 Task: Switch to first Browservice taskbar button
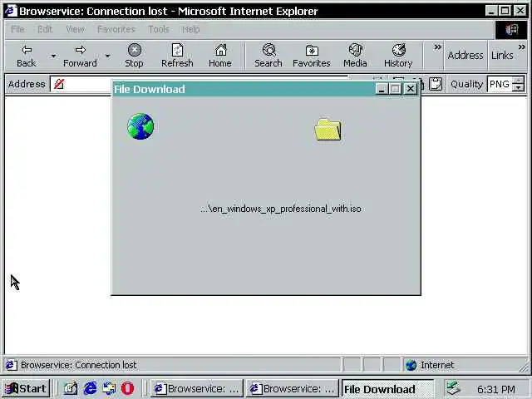click(196, 389)
